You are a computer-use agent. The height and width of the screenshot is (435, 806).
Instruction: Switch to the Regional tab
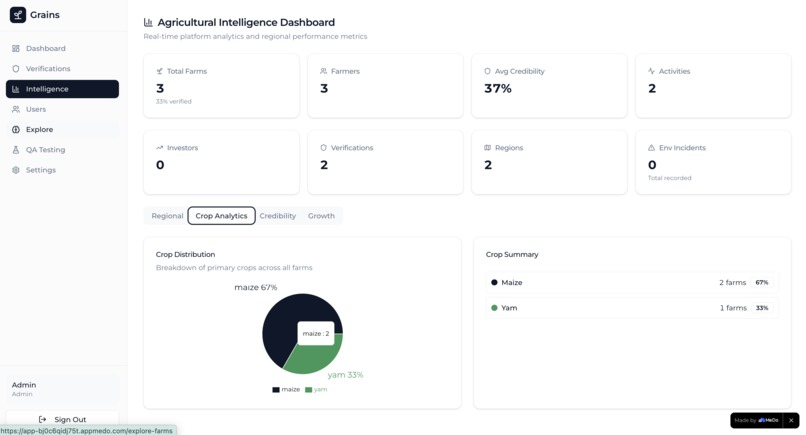click(167, 216)
